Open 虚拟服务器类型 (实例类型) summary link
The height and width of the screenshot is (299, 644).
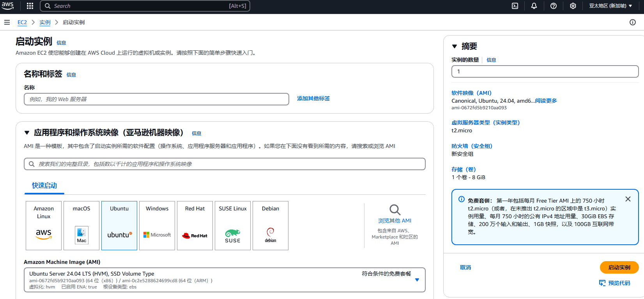pos(486,123)
